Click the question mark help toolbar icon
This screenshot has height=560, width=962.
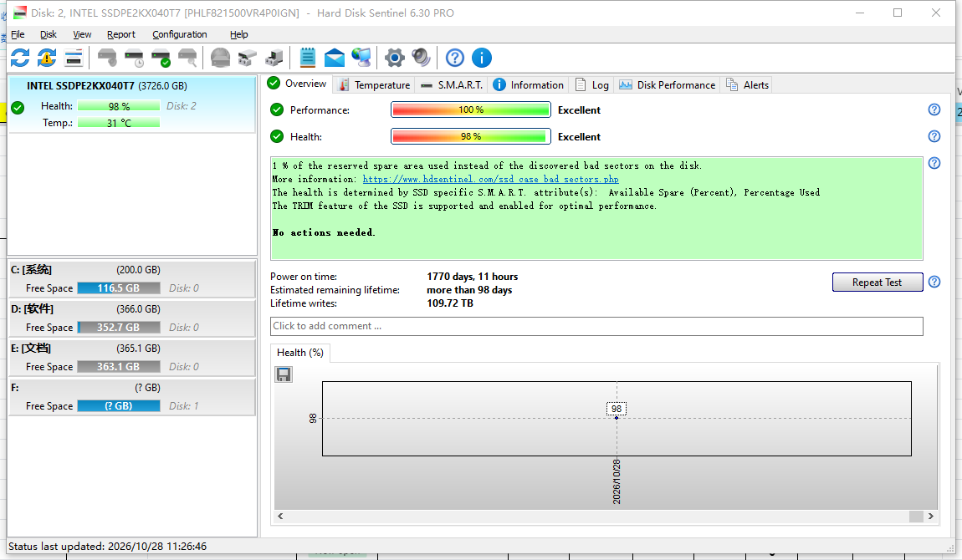[454, 58]
